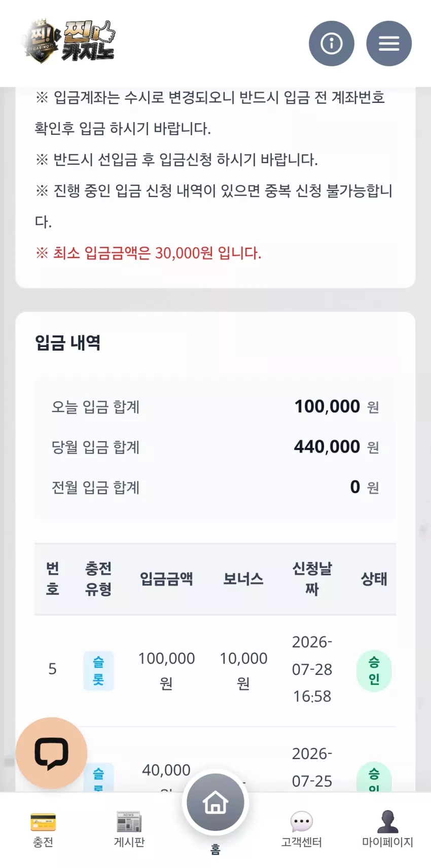
Task: Open the hamburger menu button
Action: coord(389,44)
